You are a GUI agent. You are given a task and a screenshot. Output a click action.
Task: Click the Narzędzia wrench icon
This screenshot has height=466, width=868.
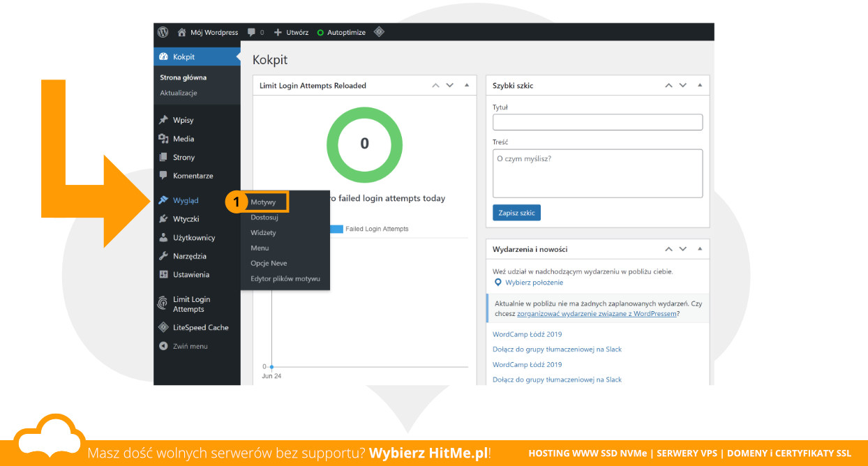[x=163, y=256]
